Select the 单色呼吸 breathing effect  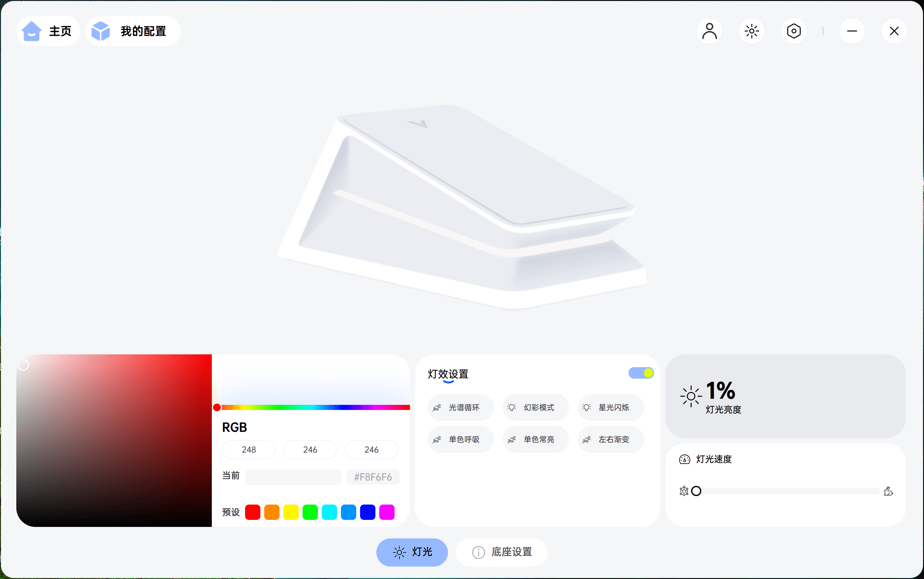(460, 439)
